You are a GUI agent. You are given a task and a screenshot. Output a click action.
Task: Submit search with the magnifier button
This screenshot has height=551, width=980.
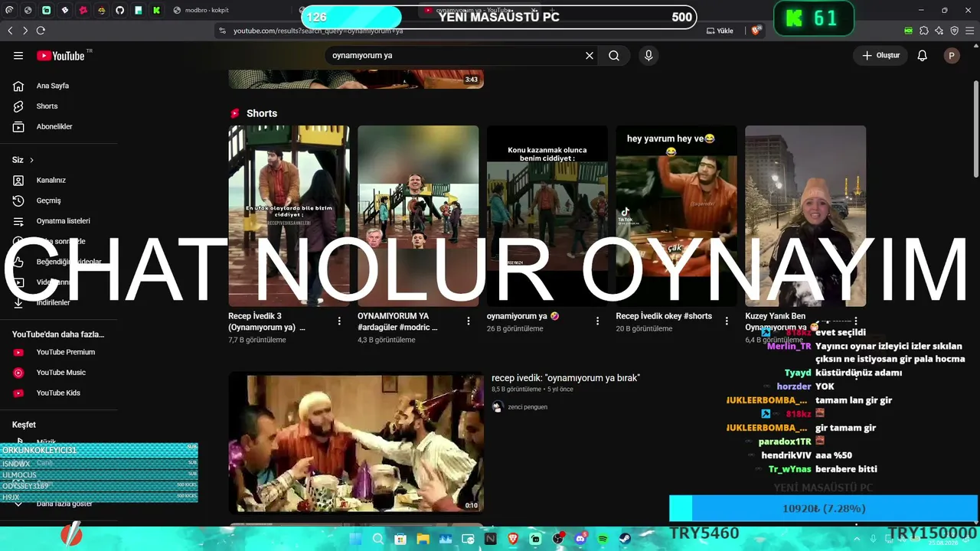click(x=614, y=56)
